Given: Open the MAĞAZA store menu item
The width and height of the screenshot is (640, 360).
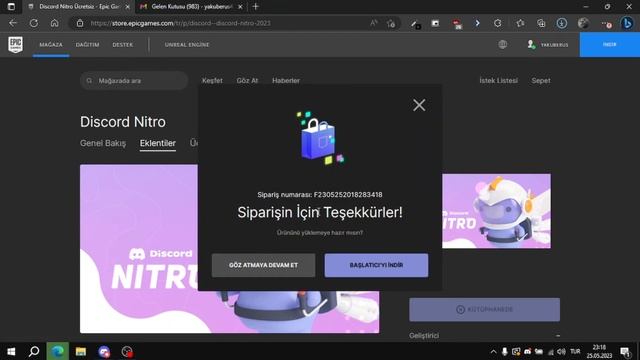Looking at the screenshot, I should pos(51,44).
